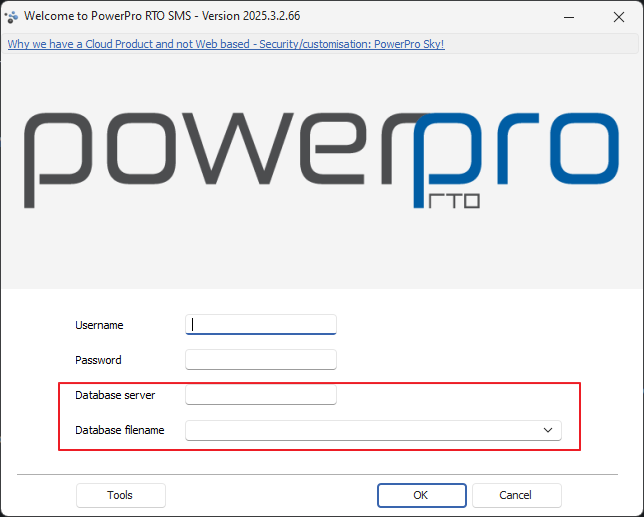Minimize the PowerPro login window
Image resolution: width=644 pixels, height=517 pixels.
569,17
